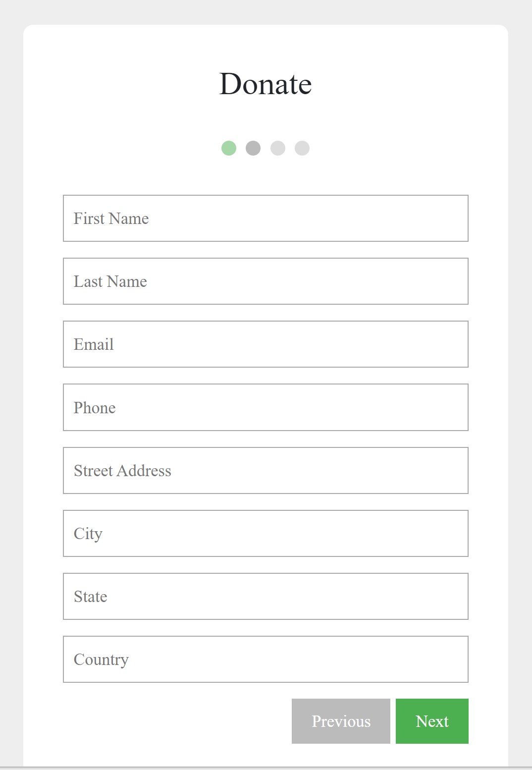The height and width of the screenshot is (770, 532).
Task: Click inside the Last Name field
Action: (266, 281)
